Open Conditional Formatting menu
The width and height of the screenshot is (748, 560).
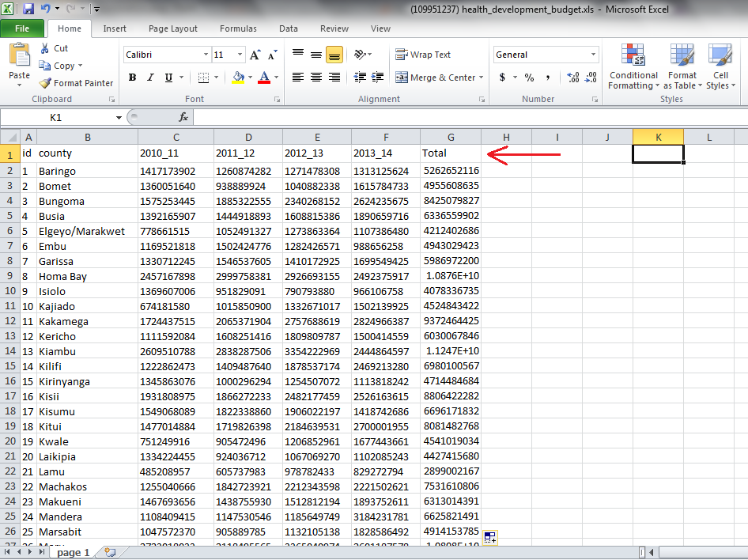[633, 66]
